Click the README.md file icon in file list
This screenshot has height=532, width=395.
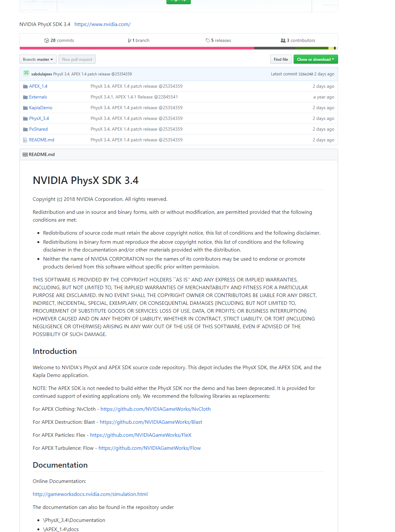(25, 140)
